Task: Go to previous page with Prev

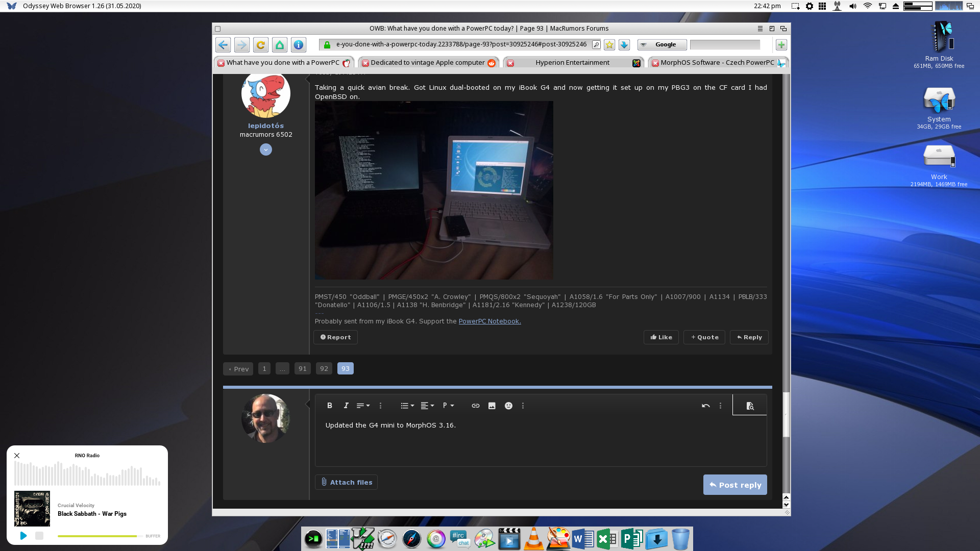Action: click(x=238, y=368)
